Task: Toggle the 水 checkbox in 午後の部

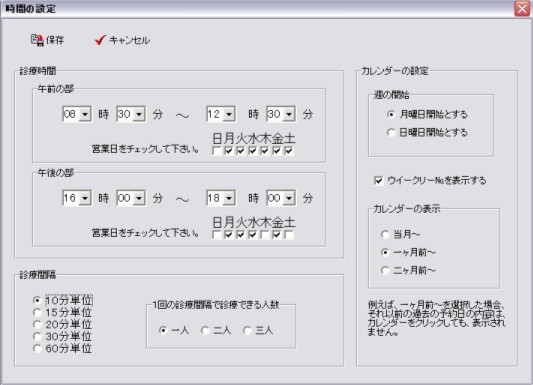Action: tap(253, 234)
